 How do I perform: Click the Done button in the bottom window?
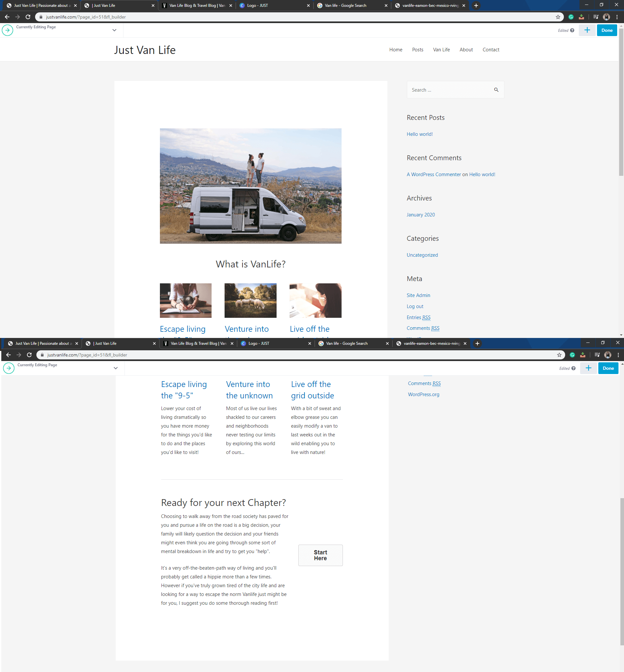(x=608, y=368)
